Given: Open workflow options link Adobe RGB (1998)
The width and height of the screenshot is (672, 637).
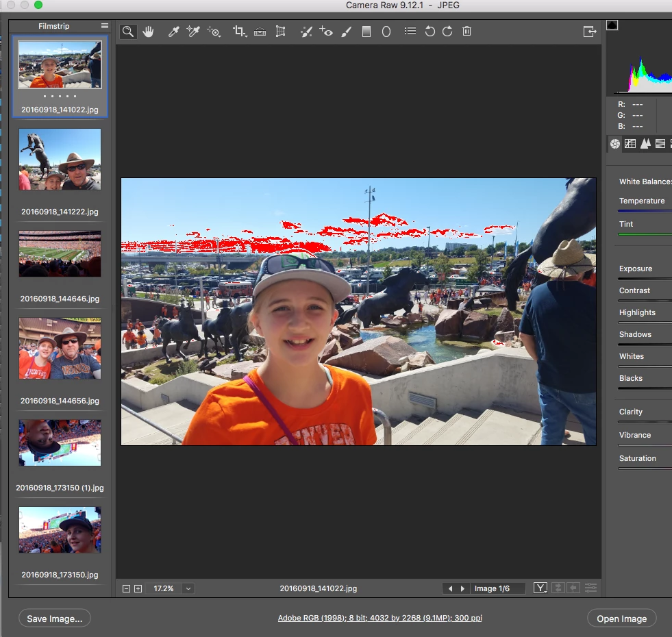Looking at the screenshot, I should 379,618.
